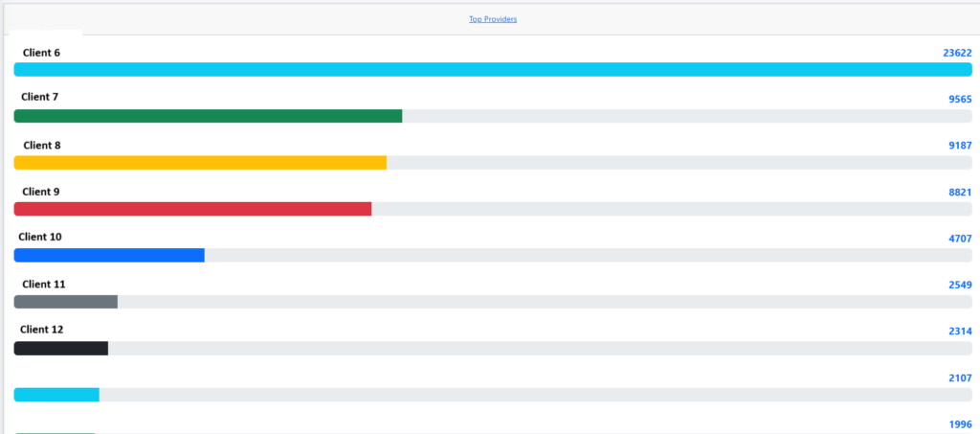Click the red Client 9 progress bar
980x434 pixels.
tap(192, 209)
